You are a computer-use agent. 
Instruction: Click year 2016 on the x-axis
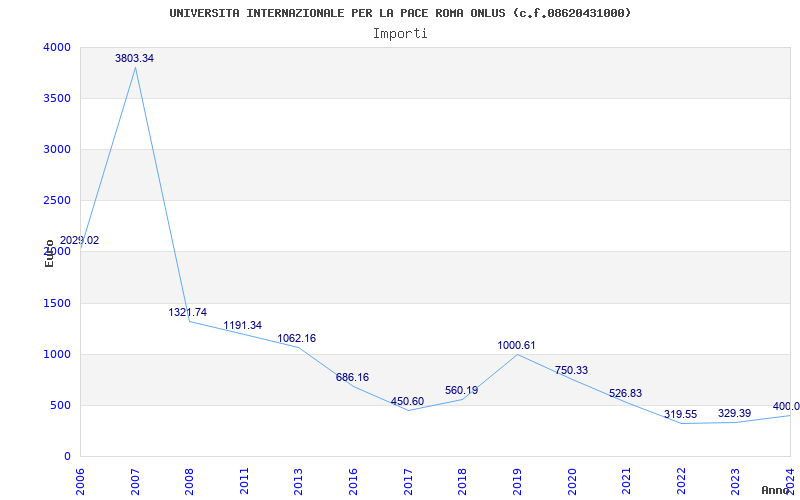[354, 481]
